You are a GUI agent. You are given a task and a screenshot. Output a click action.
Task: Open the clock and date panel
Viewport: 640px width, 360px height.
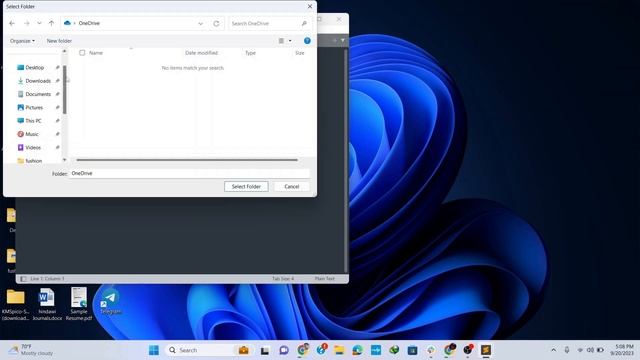pyautogui.click(x=622, y=350)
